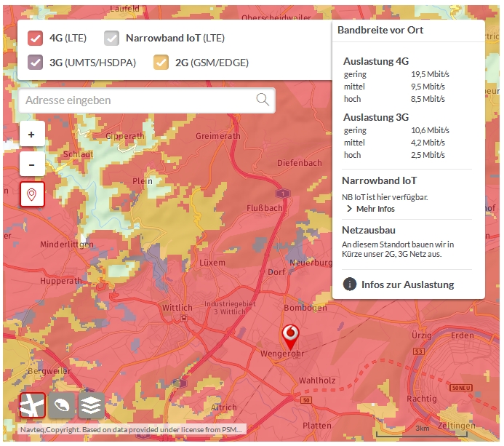Click the 50NEU road shield
Image resolution: width=504 pixels, height=446 pixels.
461,388
